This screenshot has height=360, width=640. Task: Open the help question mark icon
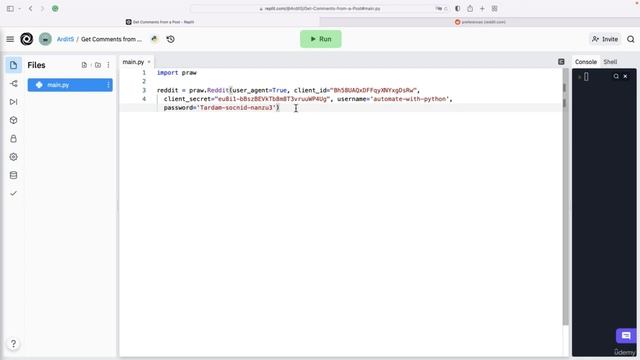coord(13,344)
